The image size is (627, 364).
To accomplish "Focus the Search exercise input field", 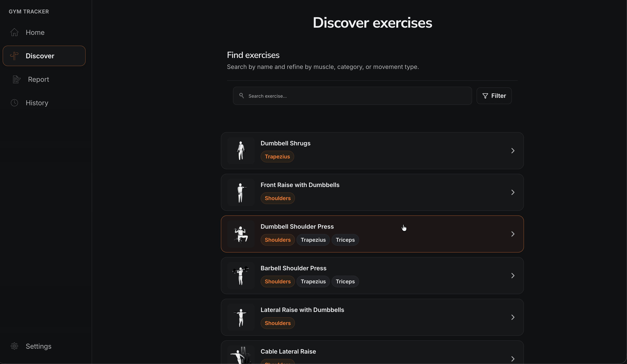I will point(352,96).
